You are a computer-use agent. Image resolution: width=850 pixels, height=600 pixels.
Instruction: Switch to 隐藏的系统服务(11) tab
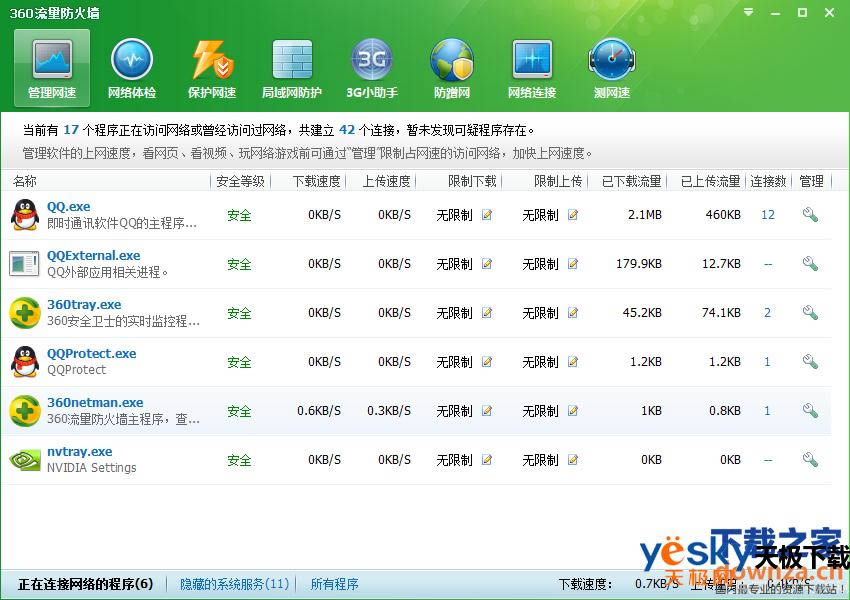[x=234, y=584]
